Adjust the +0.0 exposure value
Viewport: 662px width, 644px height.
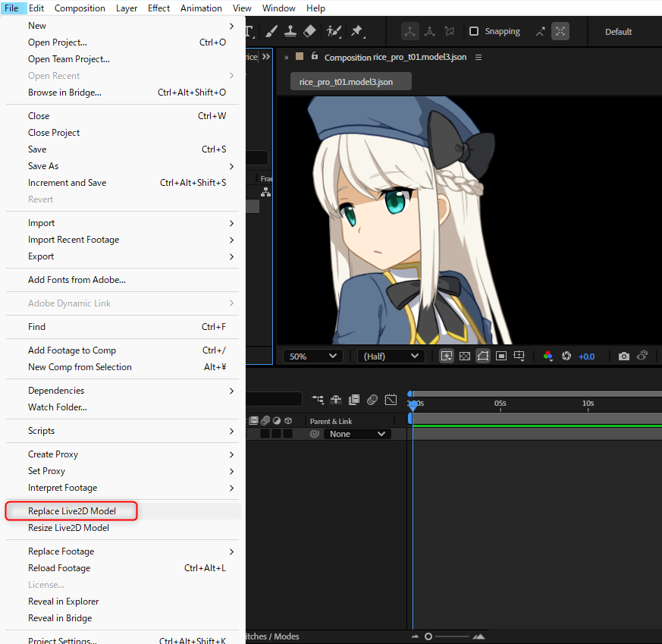pos(586,357)
